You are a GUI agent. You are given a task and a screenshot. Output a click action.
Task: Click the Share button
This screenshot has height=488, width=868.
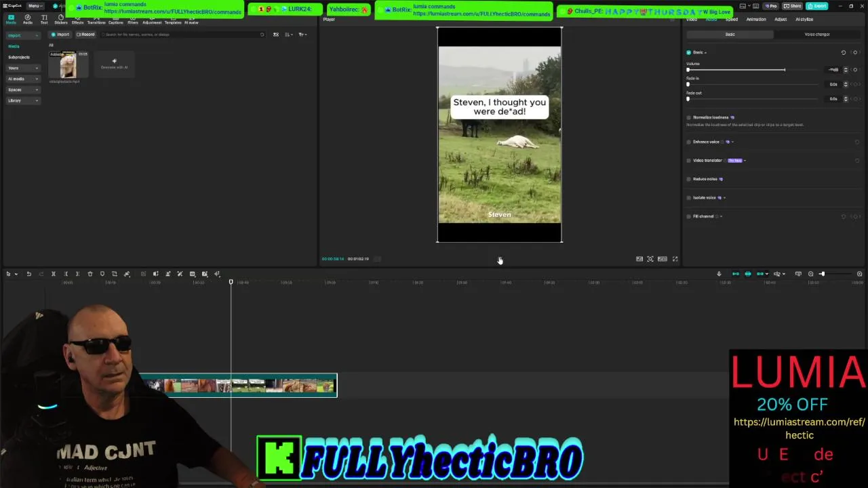click(x=793, y=6)
